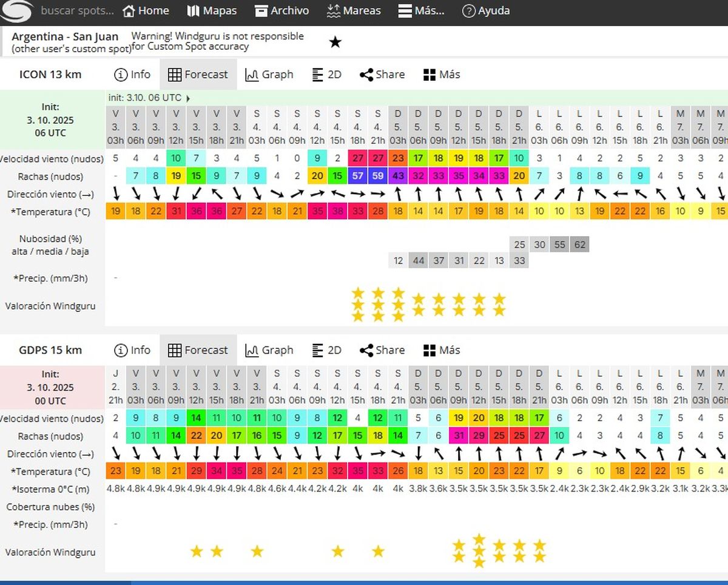Click the Windguru logo icon

17,11
